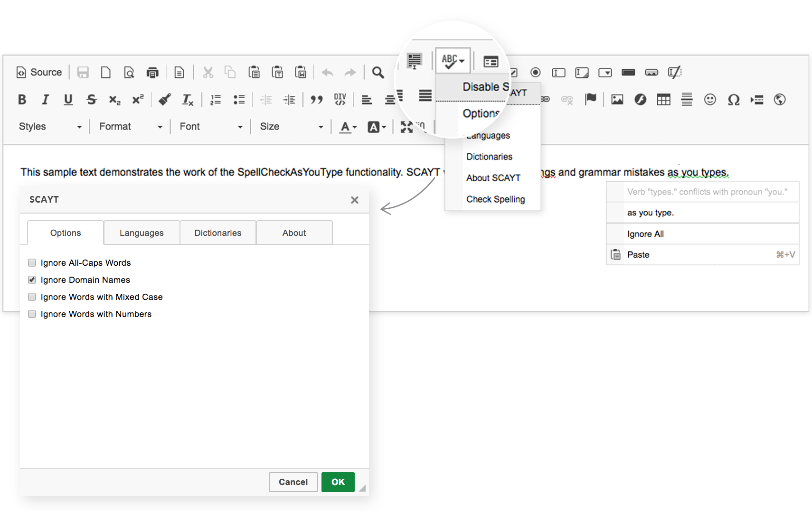Viewport: 812px width, 522px height.
Task: Open Preview with the magnifier page icon
Action: point(129,72)
